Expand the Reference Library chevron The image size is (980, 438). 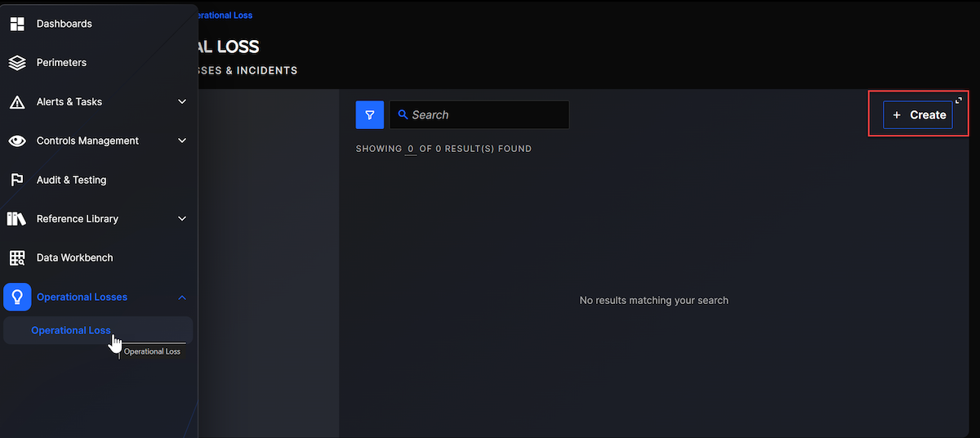click(x=182, y=219)
